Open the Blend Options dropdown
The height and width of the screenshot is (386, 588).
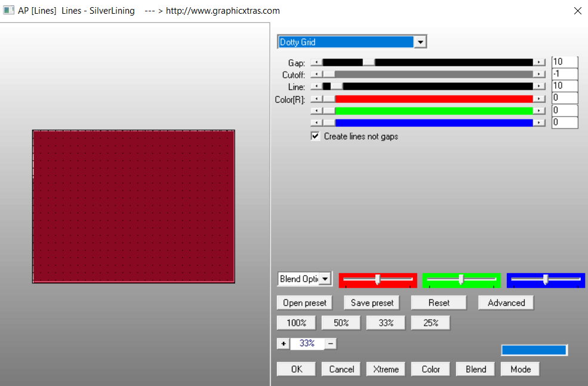click(x=304, y=279)
